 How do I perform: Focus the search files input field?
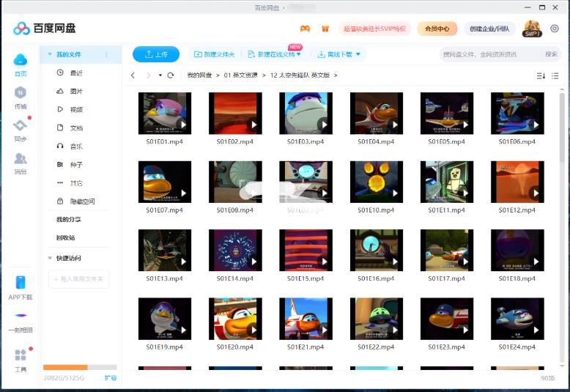(x=491, y=54)
